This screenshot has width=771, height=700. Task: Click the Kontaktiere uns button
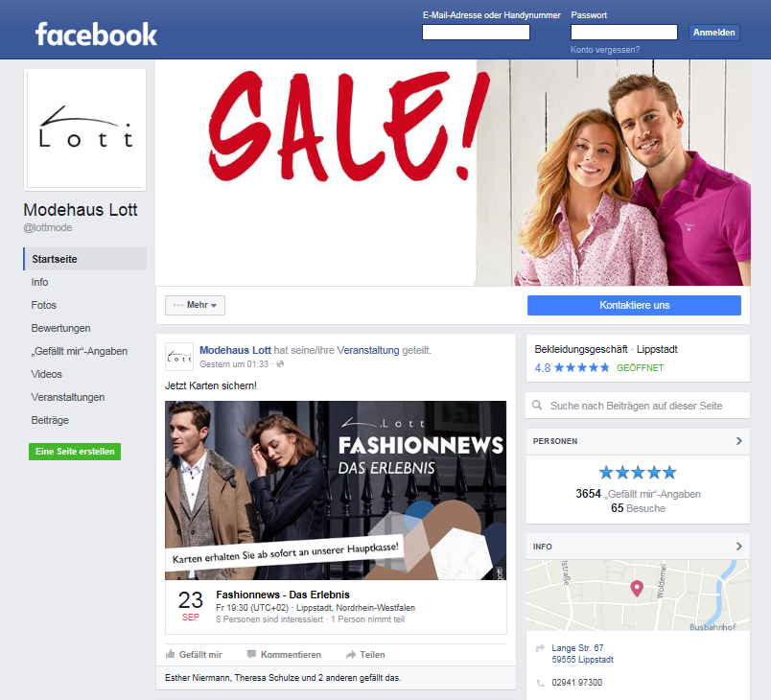[x=634, y=305]
